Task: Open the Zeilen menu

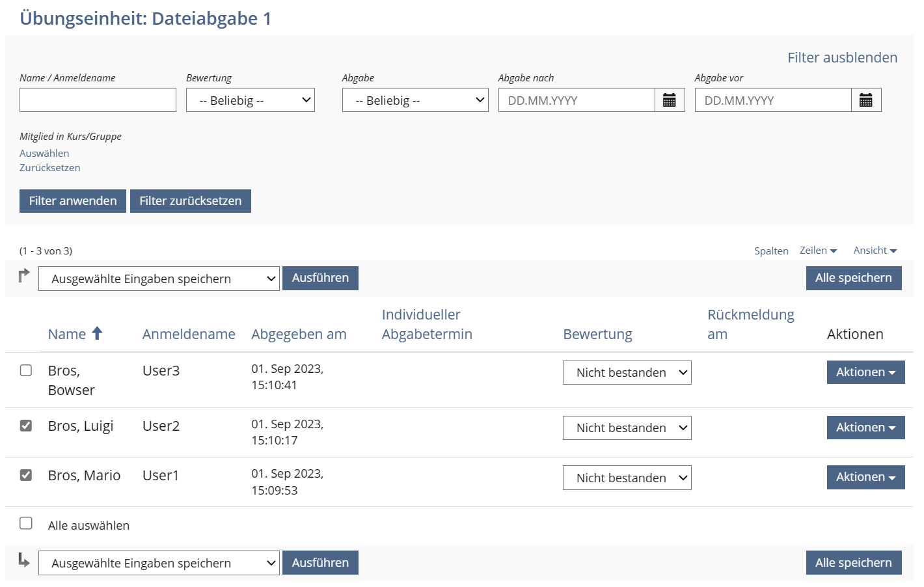Action: 818,251
